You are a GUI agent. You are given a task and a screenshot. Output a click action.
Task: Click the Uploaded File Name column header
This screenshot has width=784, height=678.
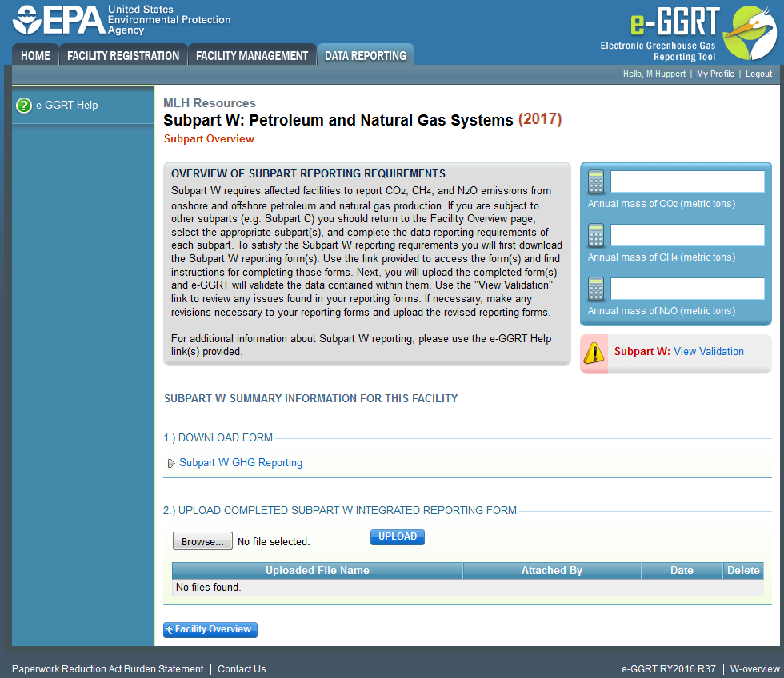(x=318, y=571)
